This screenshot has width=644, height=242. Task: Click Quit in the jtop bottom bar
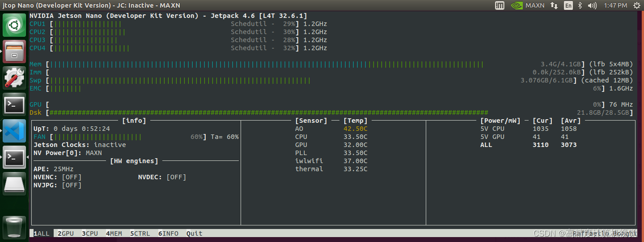pyautogui.click(x=195, y=233)
